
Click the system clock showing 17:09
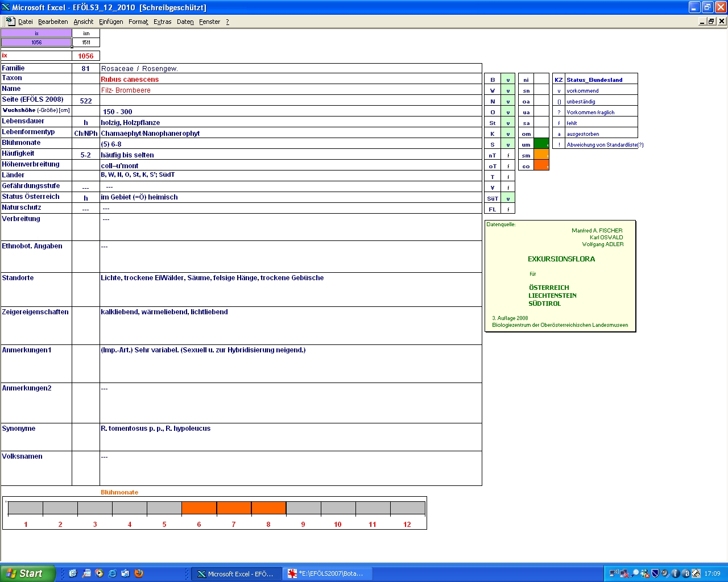tap(713, 573)
